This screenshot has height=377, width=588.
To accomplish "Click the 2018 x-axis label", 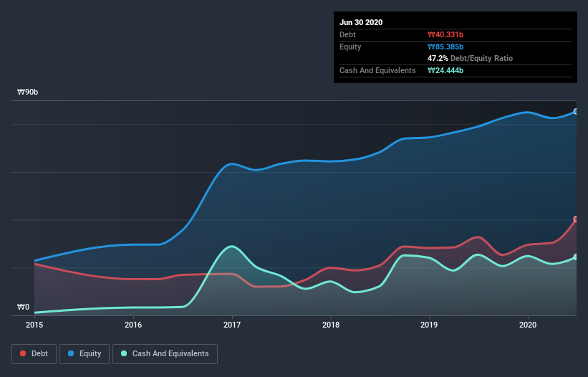I will 331,325.
